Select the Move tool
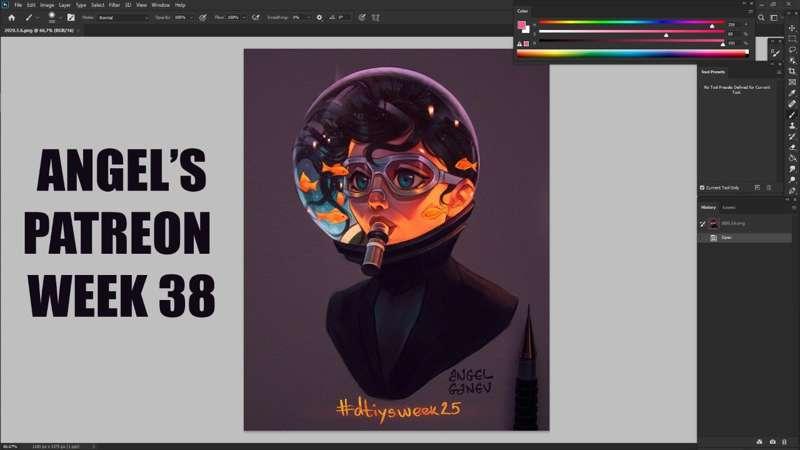Image resolution: width=800 pixels, height=450 pixels. pyautogui.click(x=792, y=29)
